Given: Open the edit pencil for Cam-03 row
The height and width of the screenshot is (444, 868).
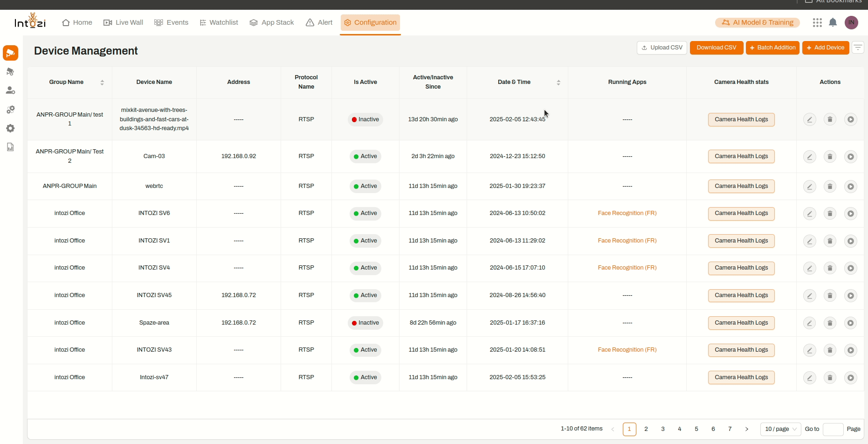Looking at the screenshot, I should click(x=810, y=157).
